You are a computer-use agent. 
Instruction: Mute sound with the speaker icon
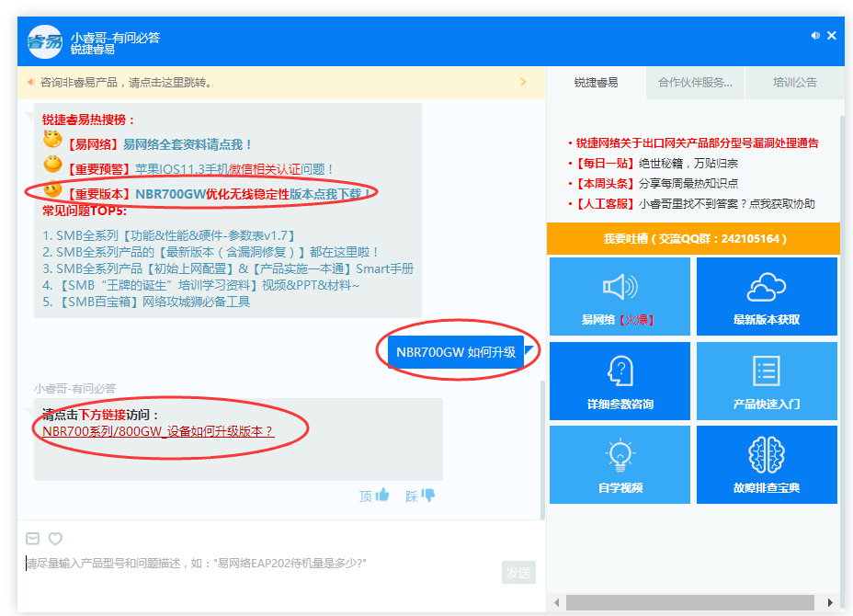(x=815, y=35)
